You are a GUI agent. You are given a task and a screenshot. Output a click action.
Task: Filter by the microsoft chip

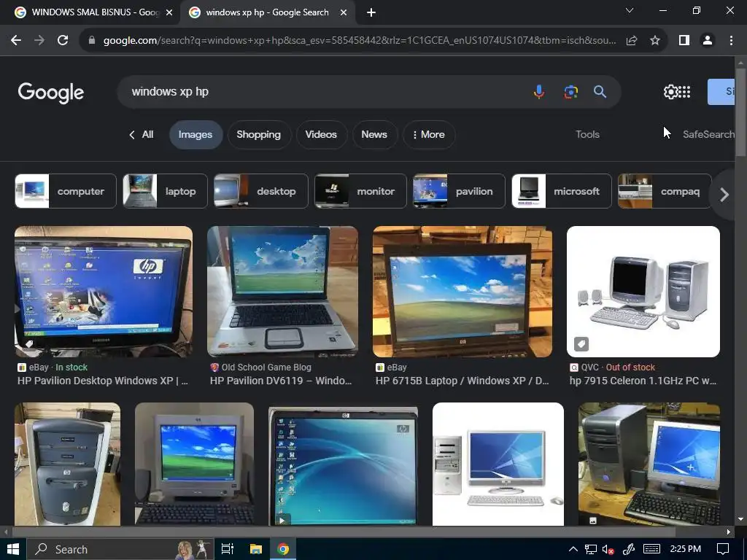coord(561,191)
